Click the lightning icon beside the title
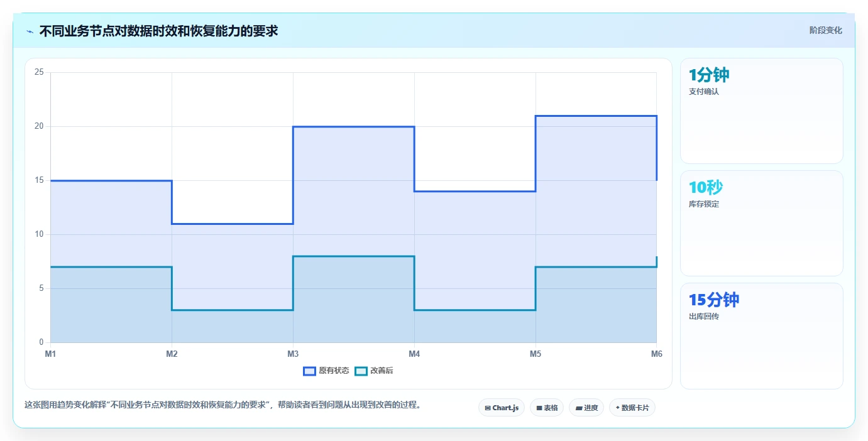 30,31
